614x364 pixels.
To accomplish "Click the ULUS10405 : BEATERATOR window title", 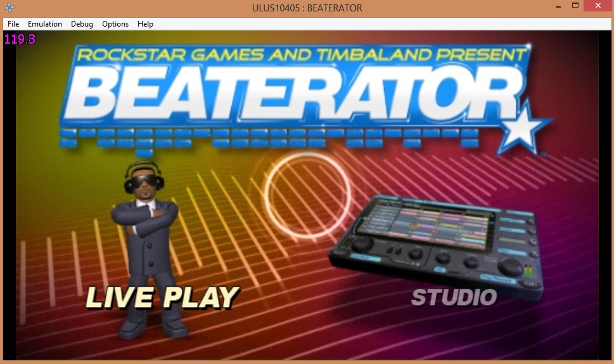I will (307, 8).
